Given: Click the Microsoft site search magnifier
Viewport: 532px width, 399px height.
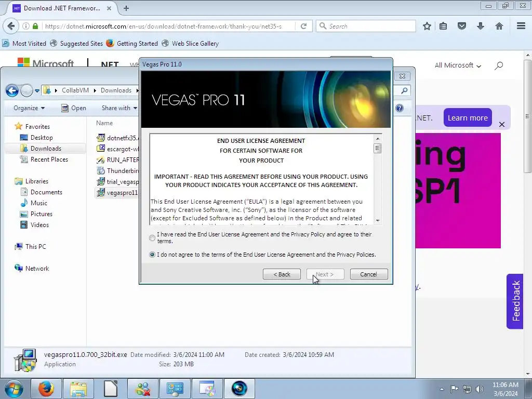Looking at the screenshot, I should pos(499,65).
